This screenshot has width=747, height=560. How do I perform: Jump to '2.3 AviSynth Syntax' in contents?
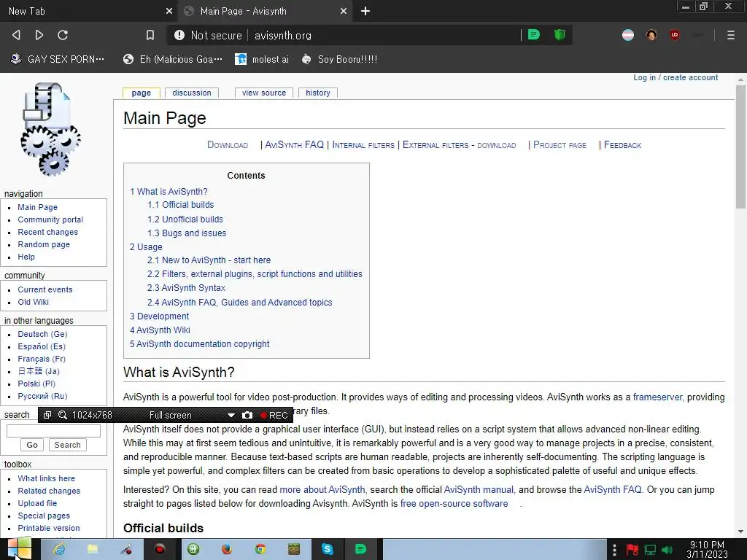pyautogui.click(x=186, y=287)
